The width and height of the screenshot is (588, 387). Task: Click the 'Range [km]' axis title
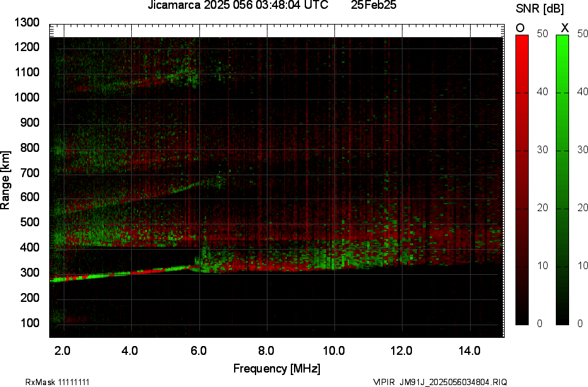point(5,180)
